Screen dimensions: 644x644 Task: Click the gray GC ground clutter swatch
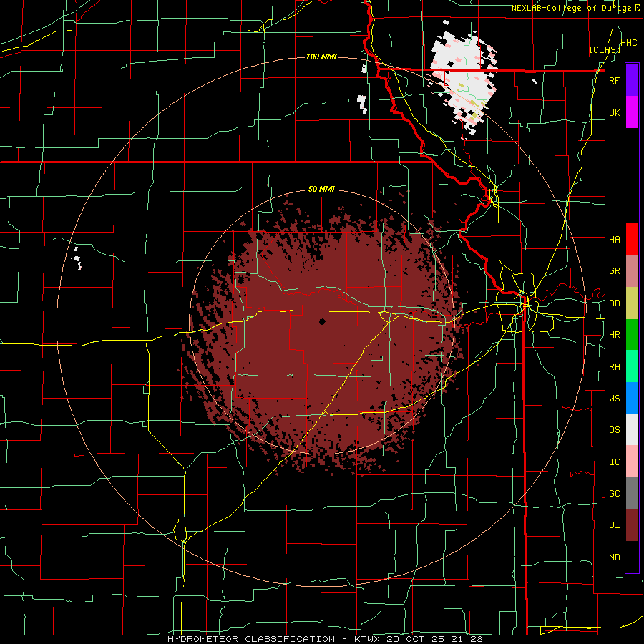click(632, 493)
